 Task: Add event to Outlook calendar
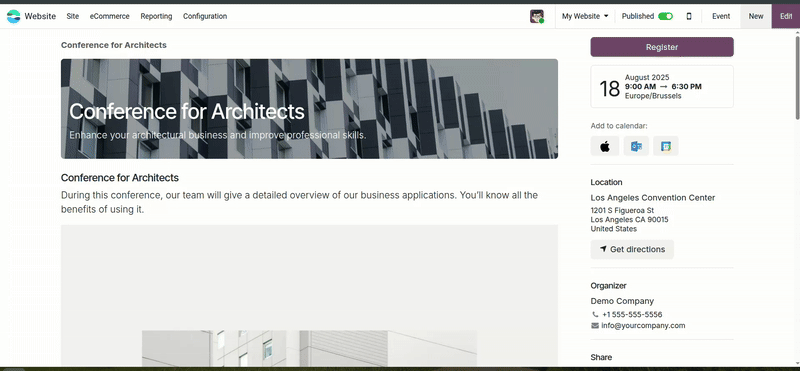636,146
